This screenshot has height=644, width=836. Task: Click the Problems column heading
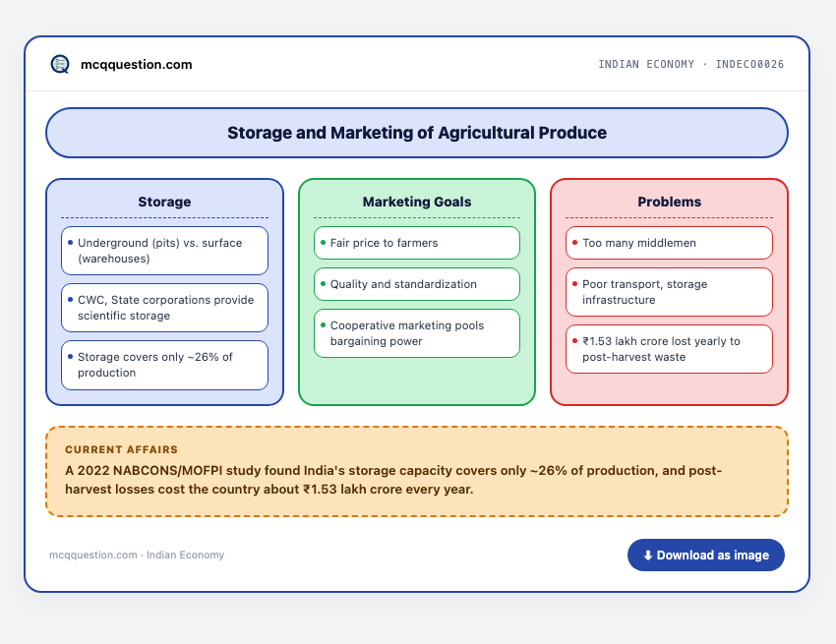tap(669, 202)
